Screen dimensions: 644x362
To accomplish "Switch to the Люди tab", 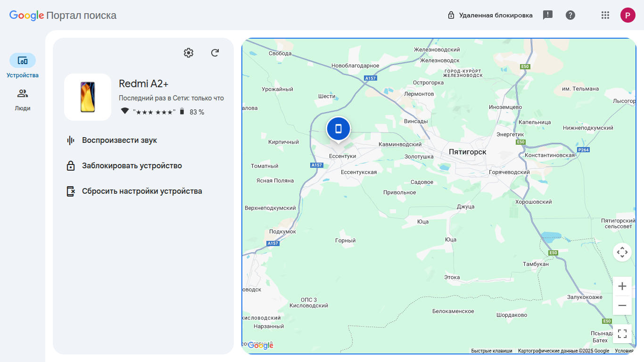I will 23,100.
